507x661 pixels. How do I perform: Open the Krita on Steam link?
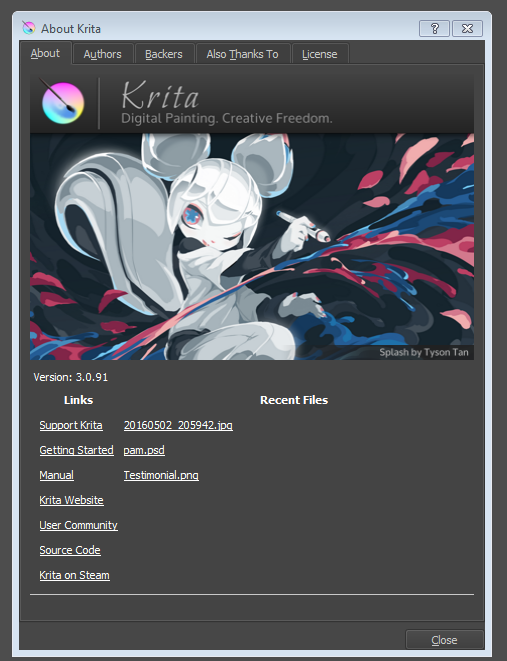[75, 575]
